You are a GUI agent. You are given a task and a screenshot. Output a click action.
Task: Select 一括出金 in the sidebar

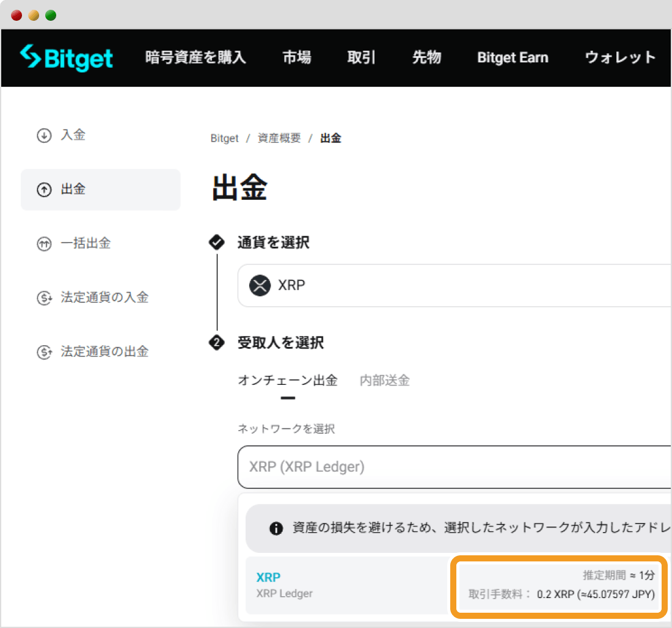click(86, 243)
